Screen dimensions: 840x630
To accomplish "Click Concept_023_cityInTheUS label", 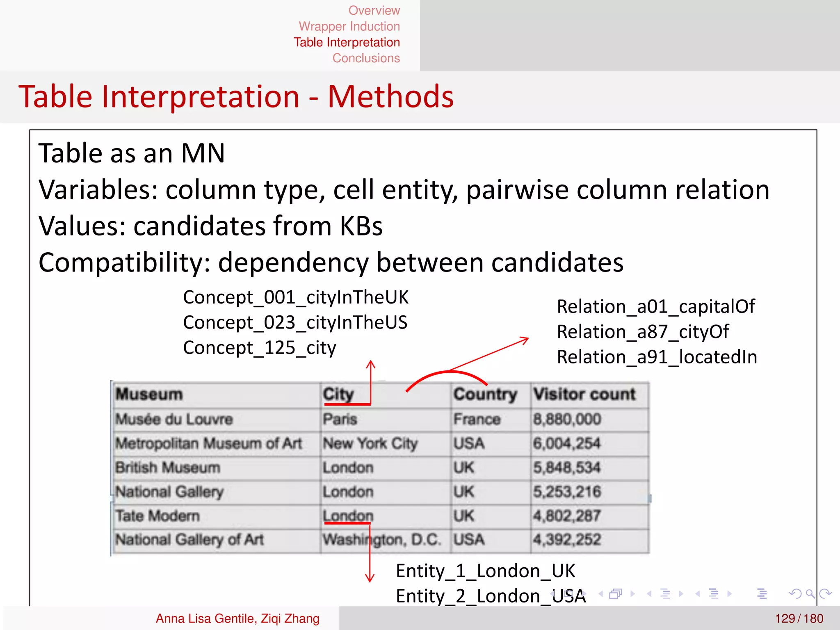I will 295,323.
